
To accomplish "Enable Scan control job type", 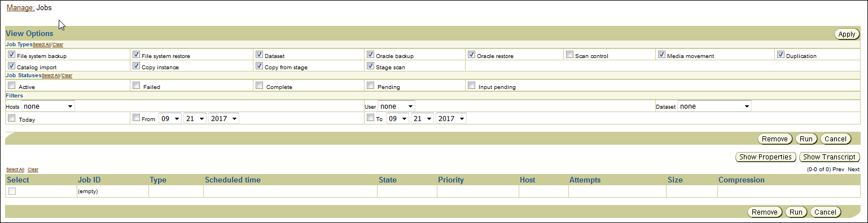I will pyautogui.click(x=569, y=55).
